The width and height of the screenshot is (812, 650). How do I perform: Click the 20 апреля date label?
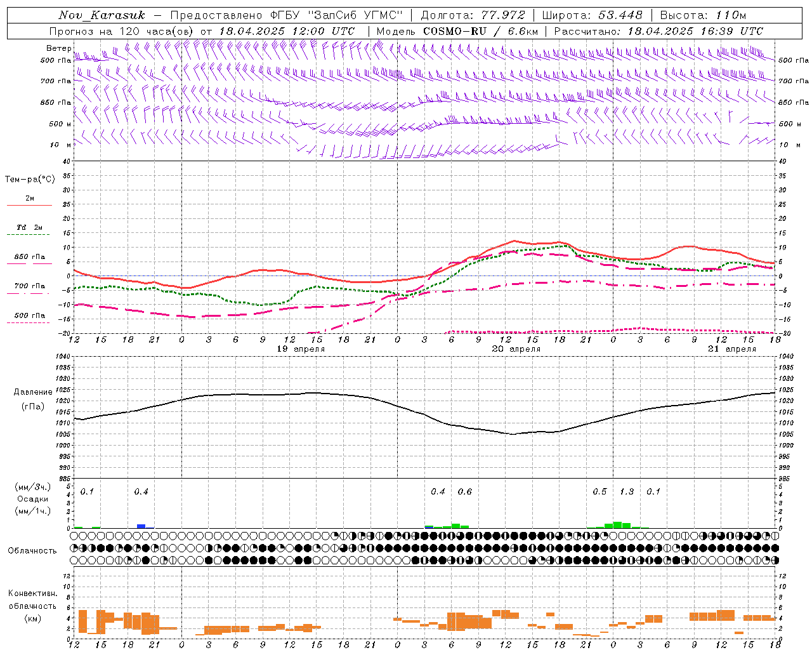click(516, 349)
